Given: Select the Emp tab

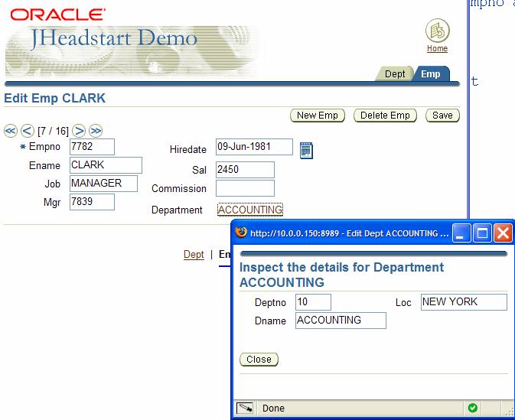Looking at the screenshot, I should point(431,74).
